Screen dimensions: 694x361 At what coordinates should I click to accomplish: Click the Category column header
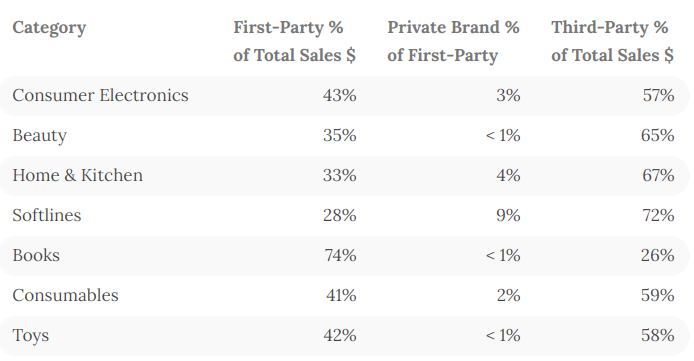[49, 28]
